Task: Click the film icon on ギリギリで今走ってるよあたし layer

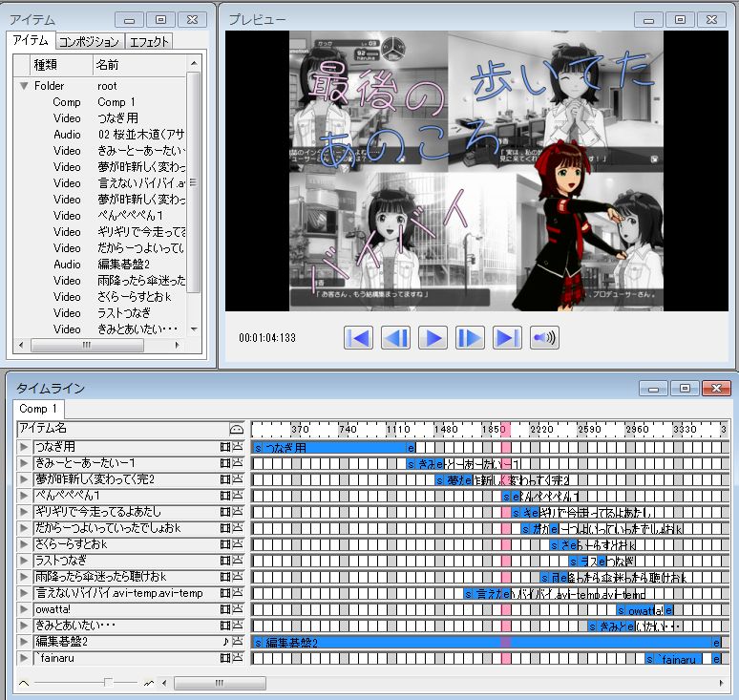Action: click(x=225, y=512)
